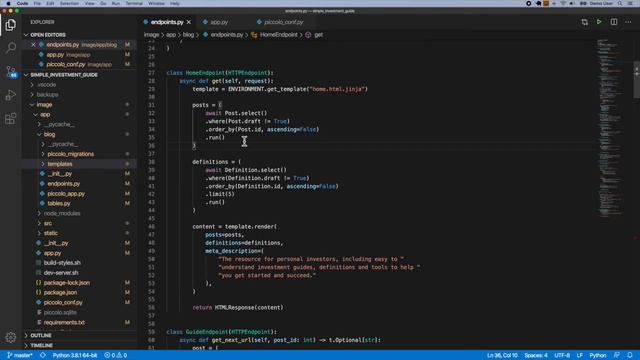Open the Apple menu

click(x=8, y=3)
